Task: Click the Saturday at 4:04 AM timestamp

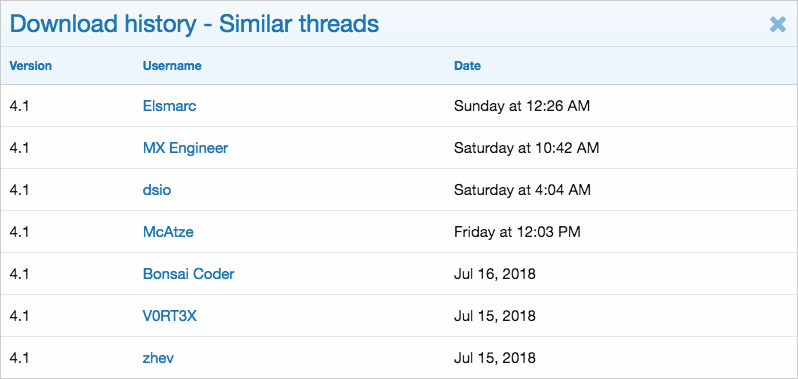Action: [x=522, y=190]
